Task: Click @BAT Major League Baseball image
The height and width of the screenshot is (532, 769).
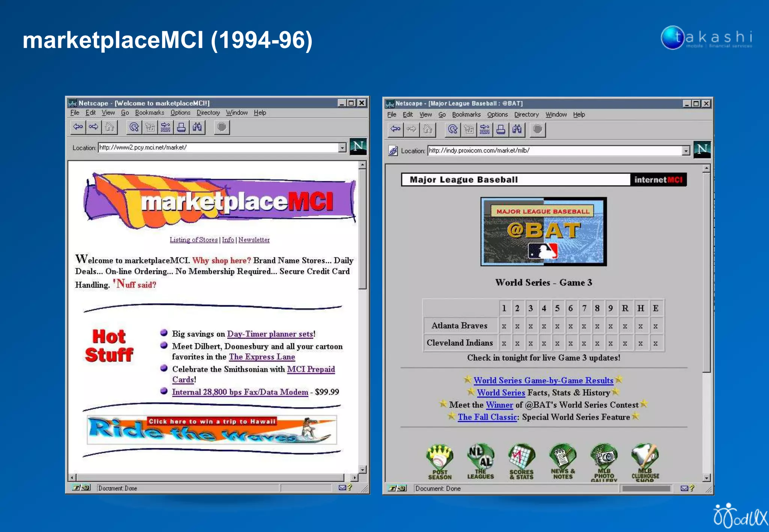Action: tap(543, 231)
